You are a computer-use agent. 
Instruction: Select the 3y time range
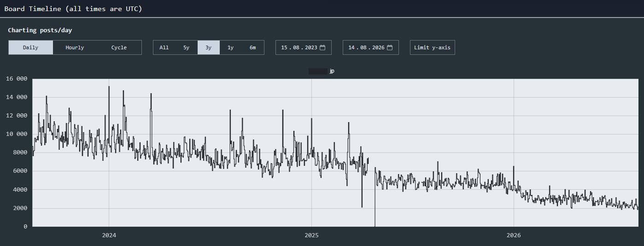[x=209, y=47]
